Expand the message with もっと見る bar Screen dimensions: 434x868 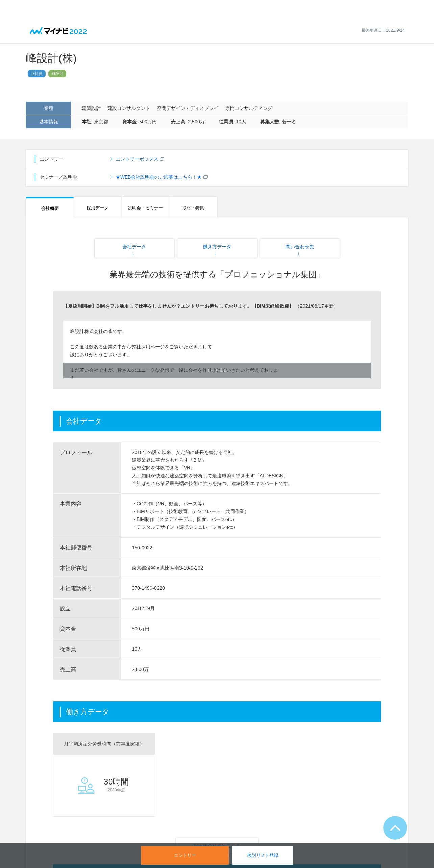217,370
